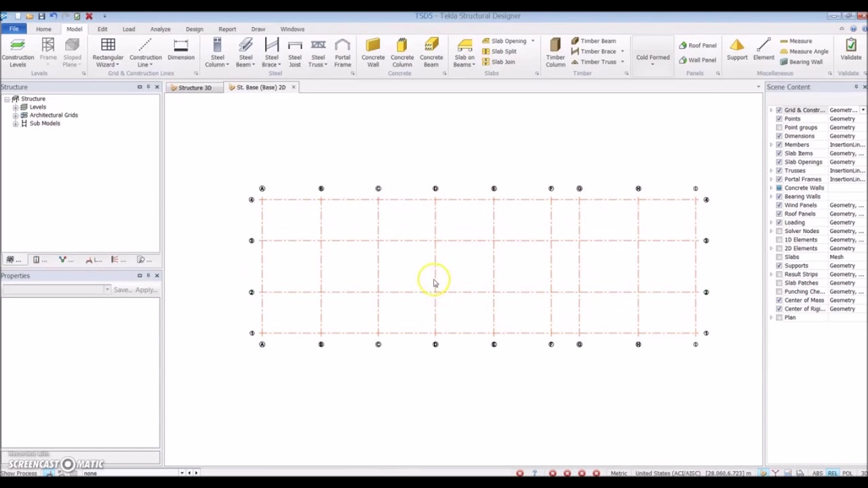Select the Wall Panel tool
This screenshot has width=868, height=488.
697,60
